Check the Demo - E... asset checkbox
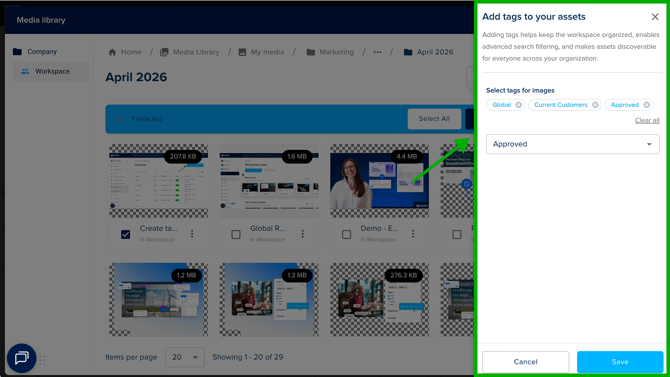Viewport: 670px width, 377px height. tap(347, 234)
